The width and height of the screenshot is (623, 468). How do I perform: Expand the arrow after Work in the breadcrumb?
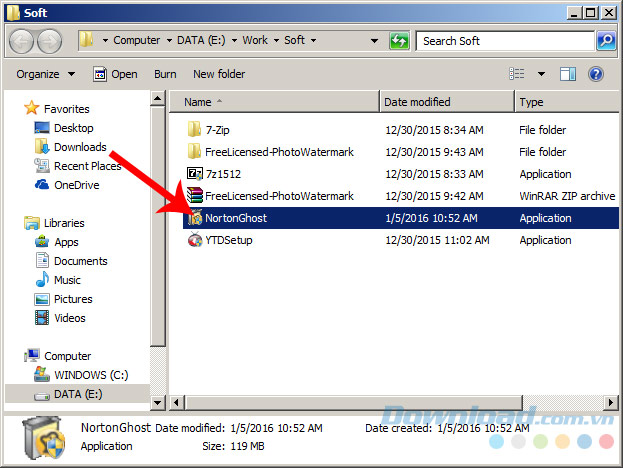(x=276, y=41)
